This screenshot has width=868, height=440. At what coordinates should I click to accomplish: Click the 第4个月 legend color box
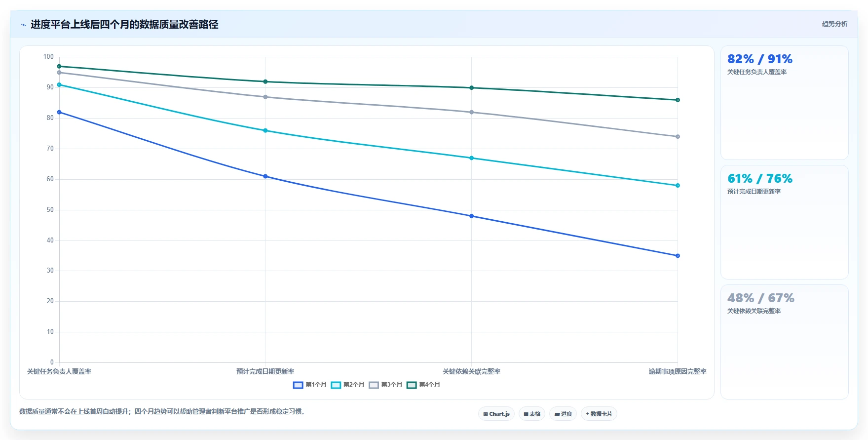[412, 385]
